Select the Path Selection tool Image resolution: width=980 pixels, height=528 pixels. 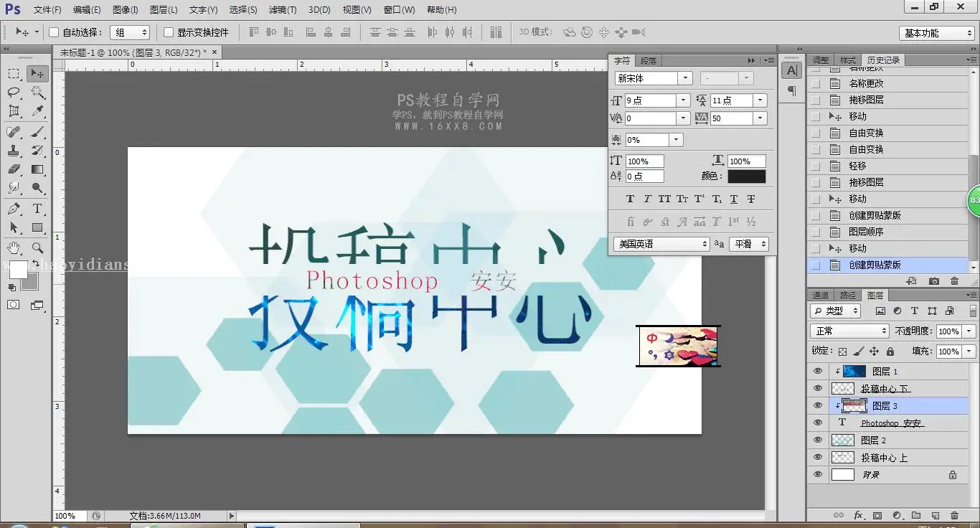14,227
